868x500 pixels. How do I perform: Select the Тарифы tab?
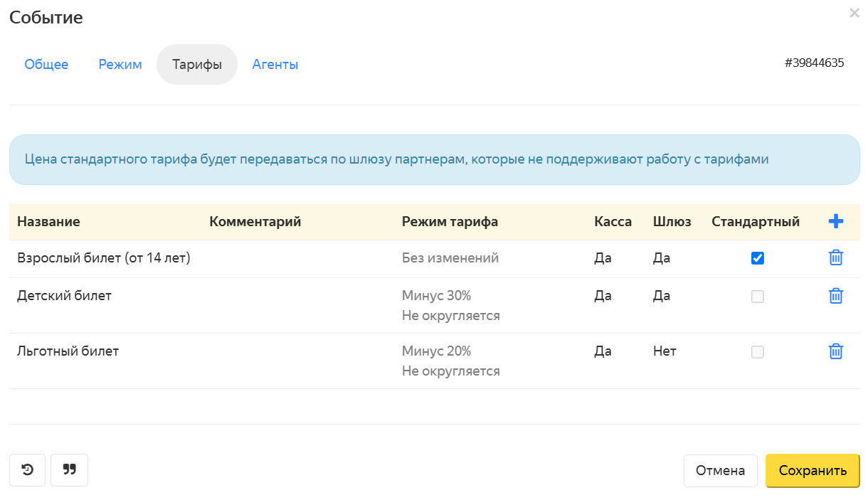click(197, 65)
